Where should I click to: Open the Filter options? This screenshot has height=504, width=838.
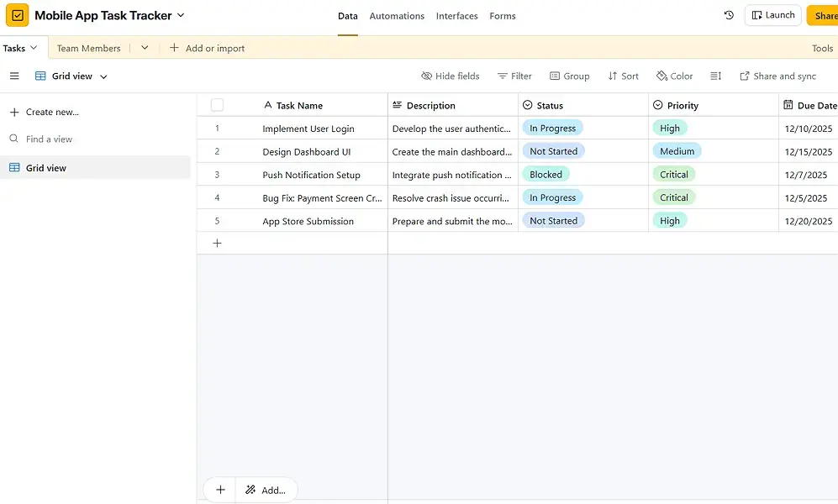[x=514, y=76]
